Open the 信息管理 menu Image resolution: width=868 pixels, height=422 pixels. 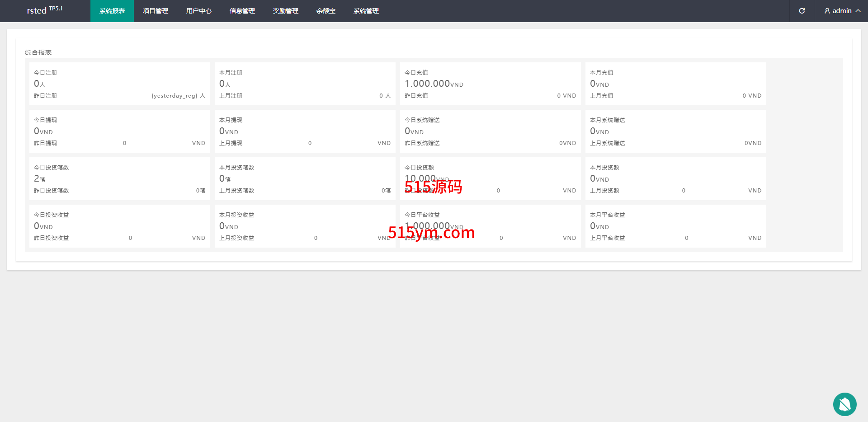(x=242, y=11)
